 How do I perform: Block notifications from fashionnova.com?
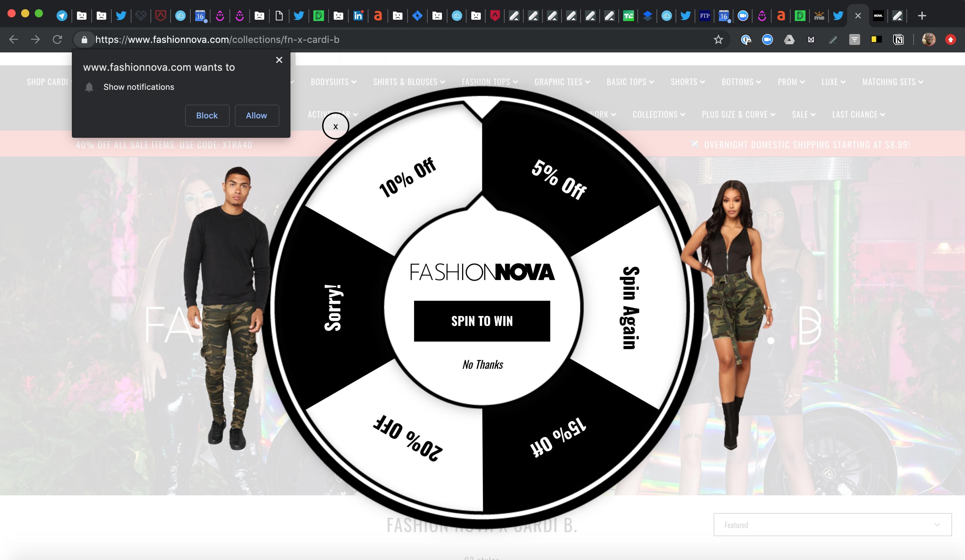(x=207, y=116)
